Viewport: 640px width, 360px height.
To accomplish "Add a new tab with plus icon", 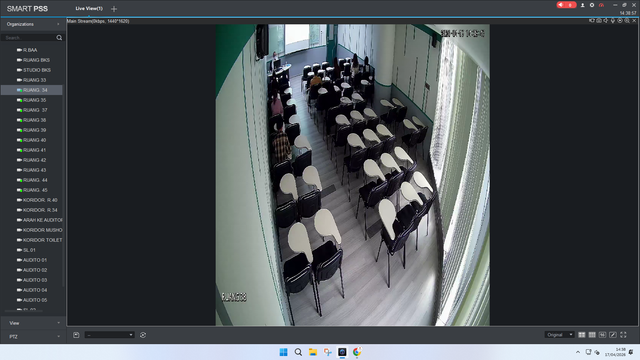I will (114, 9).
